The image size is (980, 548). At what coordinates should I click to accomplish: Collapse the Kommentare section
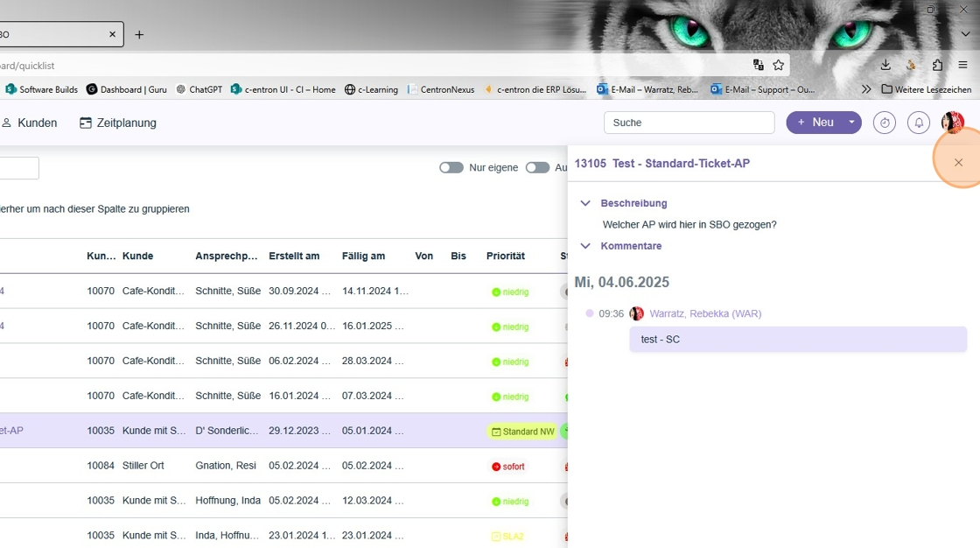[x=585, y=246]
